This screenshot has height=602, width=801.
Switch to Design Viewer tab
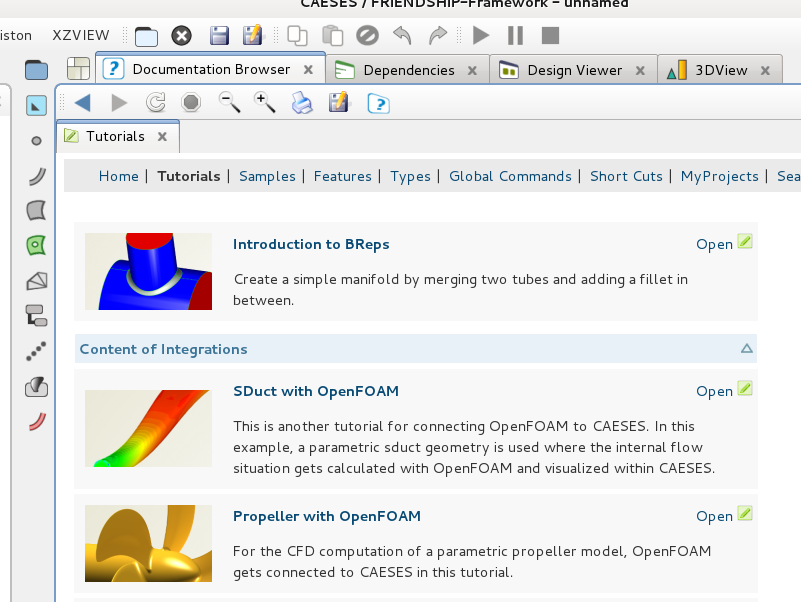point(574,71)
